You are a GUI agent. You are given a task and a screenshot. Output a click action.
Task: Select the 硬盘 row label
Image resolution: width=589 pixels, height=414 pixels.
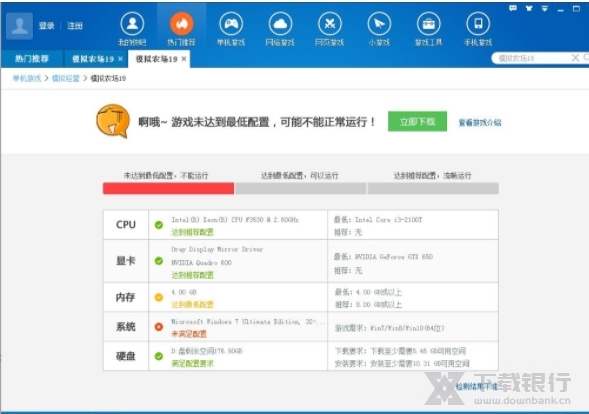click(126, 356)
